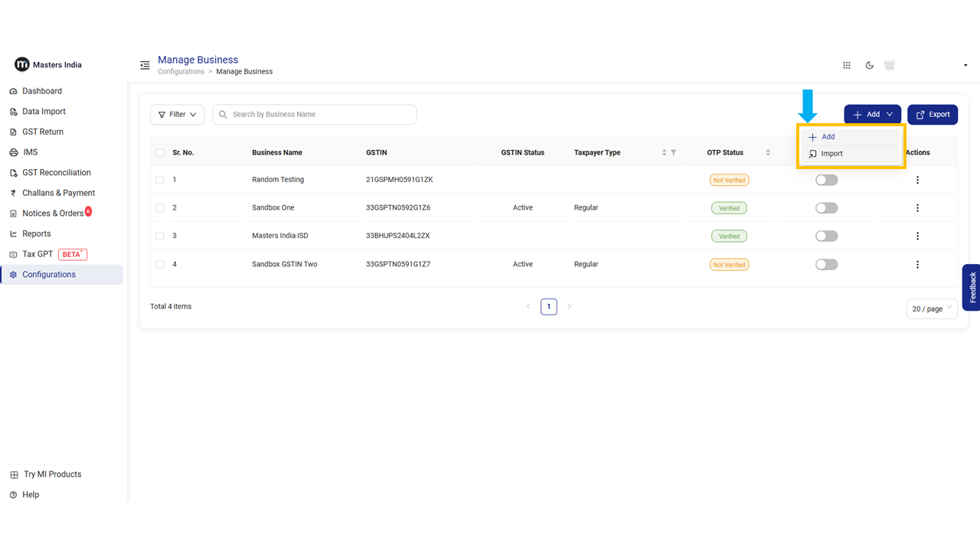Enable the toggle for Sandbox GSTIN Two
The width and height of the screenshot is (980, 551).
coord(826,265)
